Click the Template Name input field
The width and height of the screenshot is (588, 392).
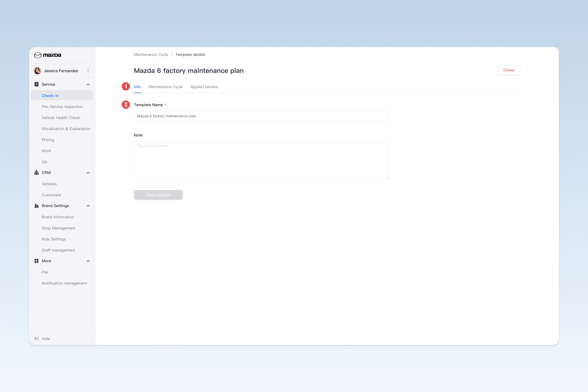(261, 116)
